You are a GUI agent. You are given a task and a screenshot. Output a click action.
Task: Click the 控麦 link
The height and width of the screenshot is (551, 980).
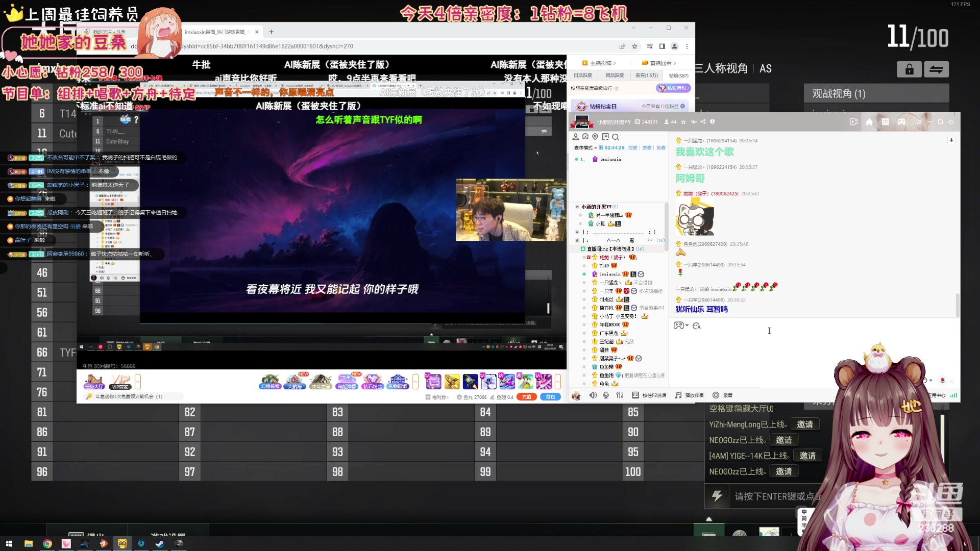632,148
